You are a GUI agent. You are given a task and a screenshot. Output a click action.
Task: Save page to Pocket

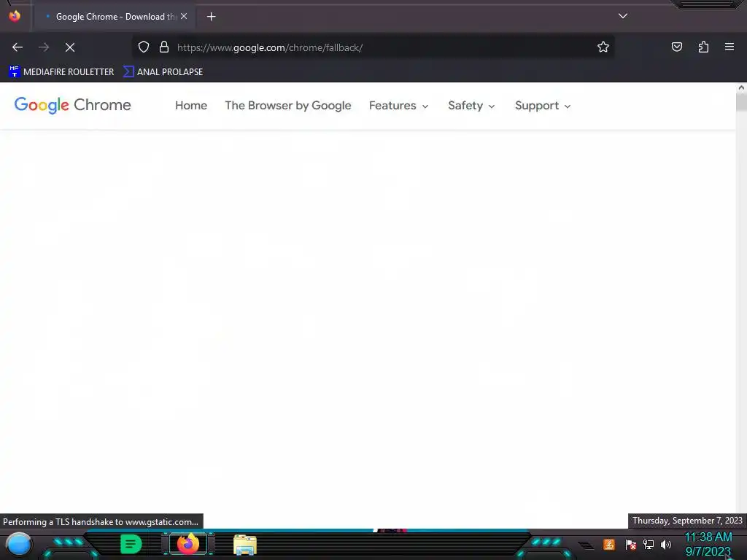point(676,47)
